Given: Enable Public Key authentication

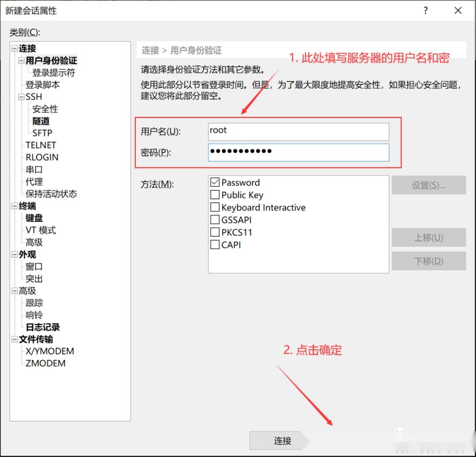Looking at the screenshot, I should tap(215, 195).
